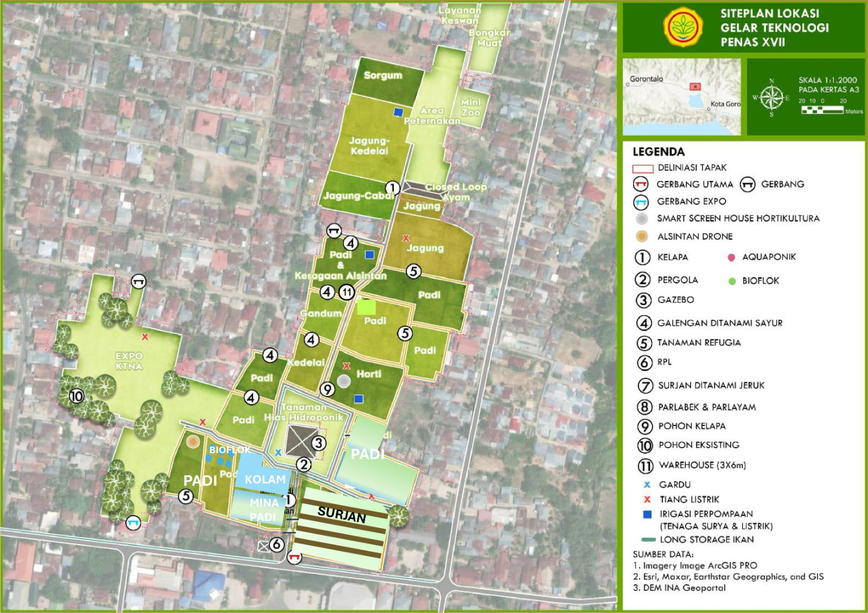Screen dimensions: 868x613
Task: Click the Alsintan Drone orange marker in legend
Action: click(640, 237)
